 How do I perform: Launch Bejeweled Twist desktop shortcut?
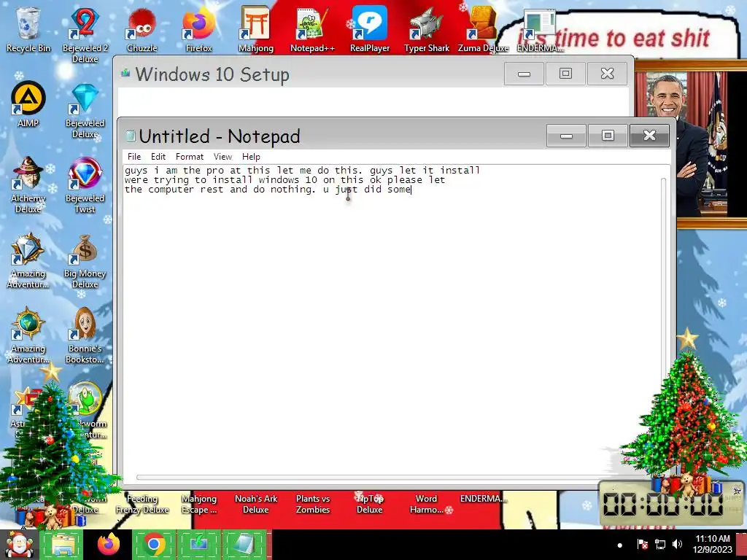pyautogui.click(x=85, y=184)
